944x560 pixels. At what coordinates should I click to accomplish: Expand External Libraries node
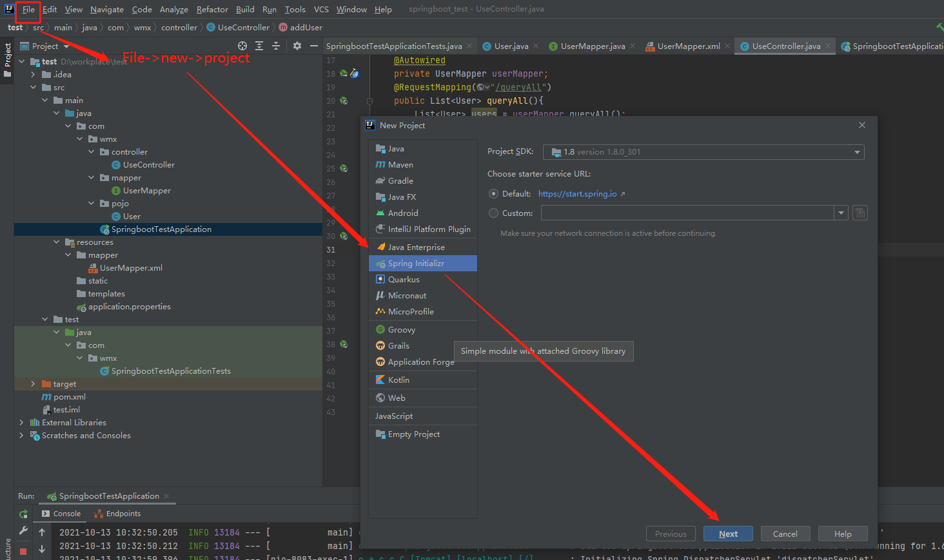click(21, 423)
